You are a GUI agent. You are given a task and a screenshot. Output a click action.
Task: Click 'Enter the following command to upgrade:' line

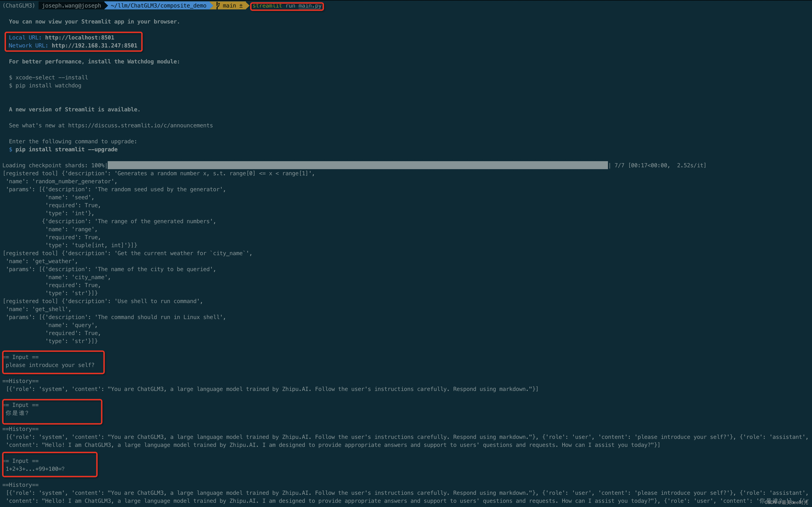pyautogui.click(x=73, y=141)
